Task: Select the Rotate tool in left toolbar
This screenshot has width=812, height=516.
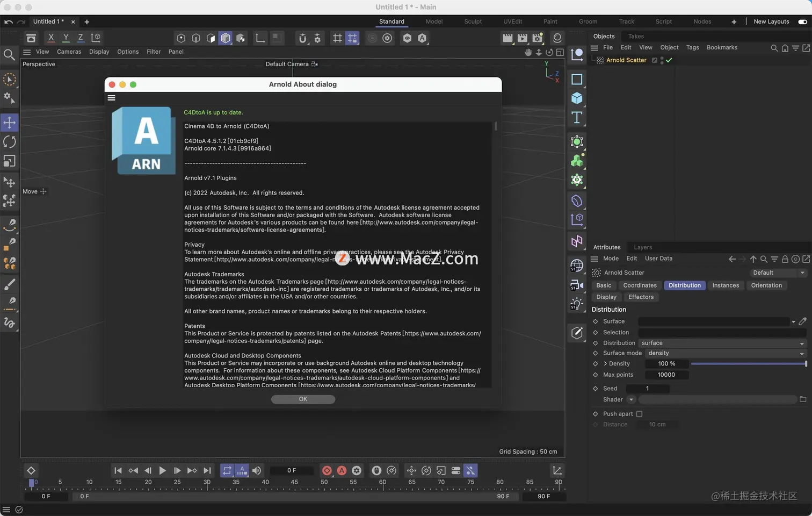Action: coord(10,142)
